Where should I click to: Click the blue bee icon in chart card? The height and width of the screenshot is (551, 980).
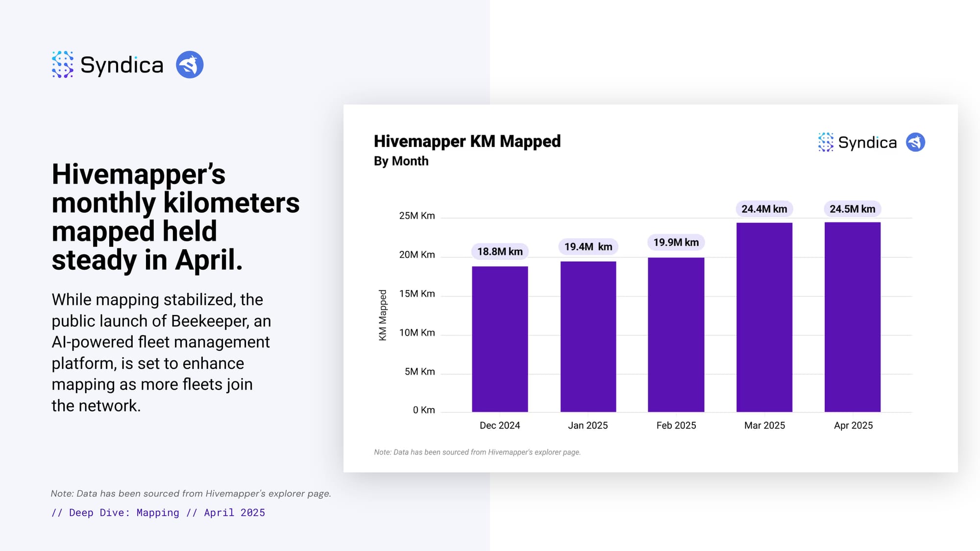[x=915, y=142]
